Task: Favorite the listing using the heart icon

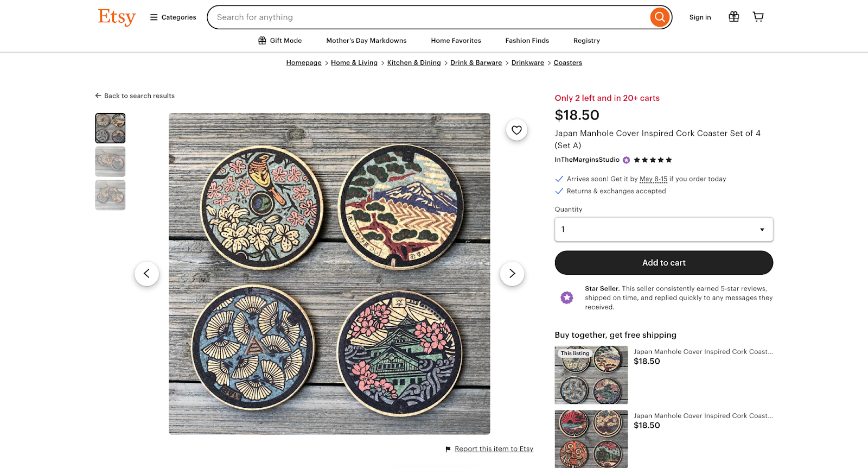Action: (516, 130)
